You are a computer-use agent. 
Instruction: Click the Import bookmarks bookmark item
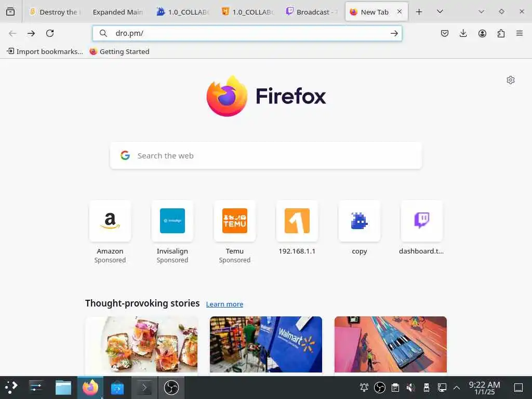[x=45, y=51]
